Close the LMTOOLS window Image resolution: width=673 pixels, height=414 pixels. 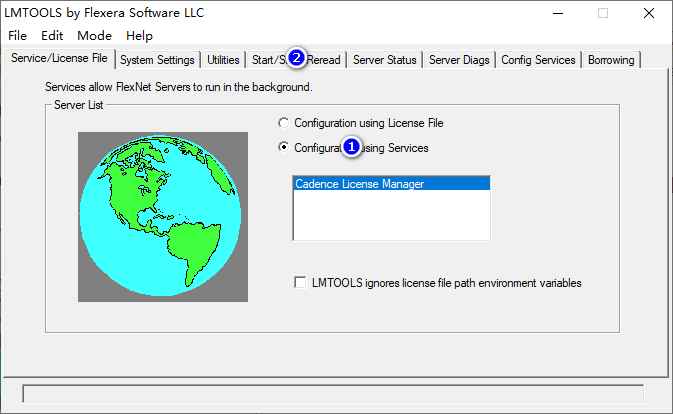tap(649, 13)
